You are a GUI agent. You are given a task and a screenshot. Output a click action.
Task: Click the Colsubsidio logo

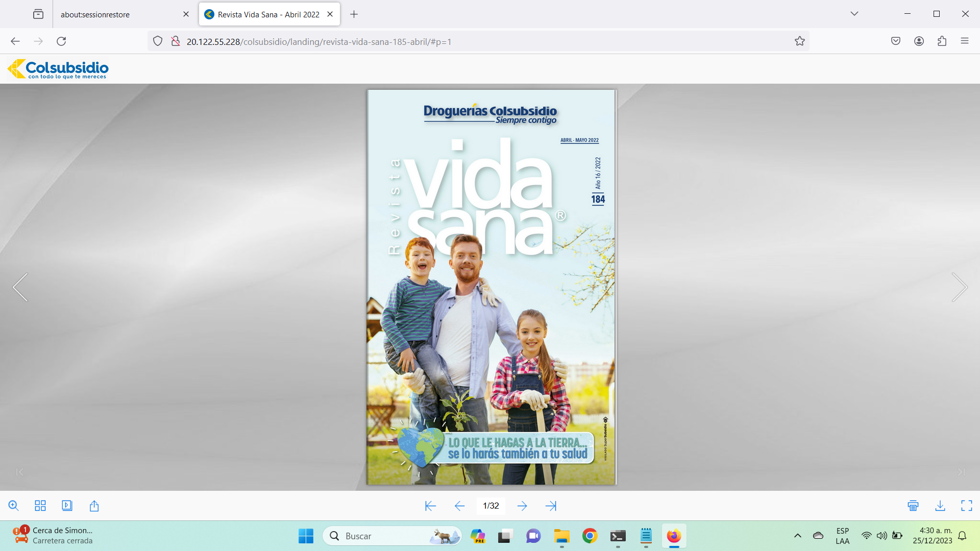pyautogui.click(x=58, y=69)
